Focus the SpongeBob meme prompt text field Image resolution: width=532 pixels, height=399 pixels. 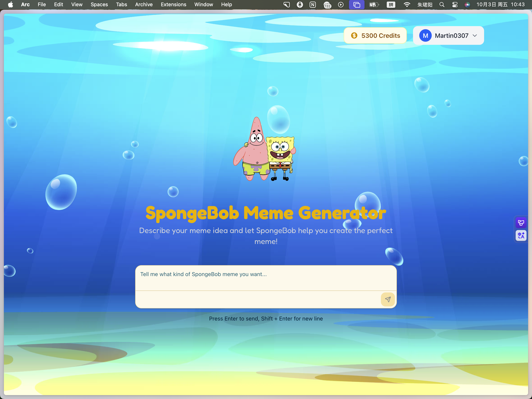(266, 278)
